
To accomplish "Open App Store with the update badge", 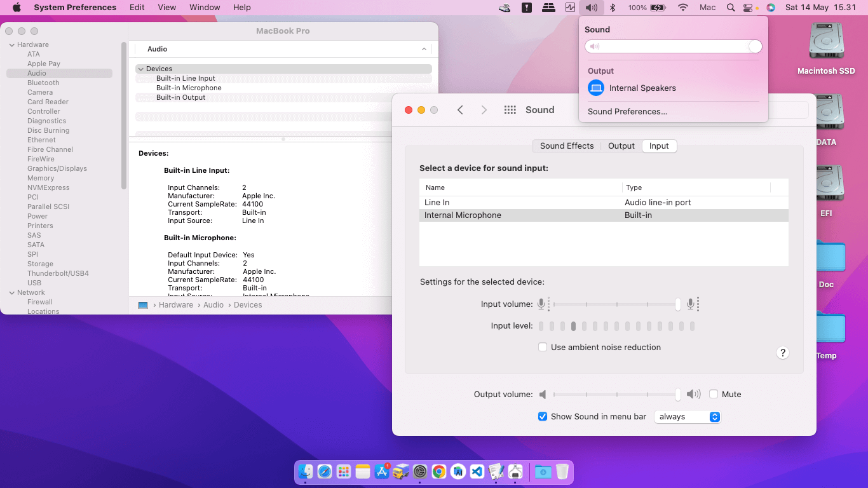I will (382, 471).
